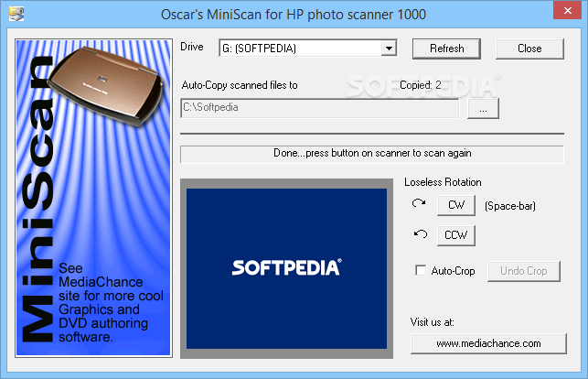This screenshot has width=588, height=379.
Task: Visit www.mediachance.com link button
Action: [x=488, y=343]
